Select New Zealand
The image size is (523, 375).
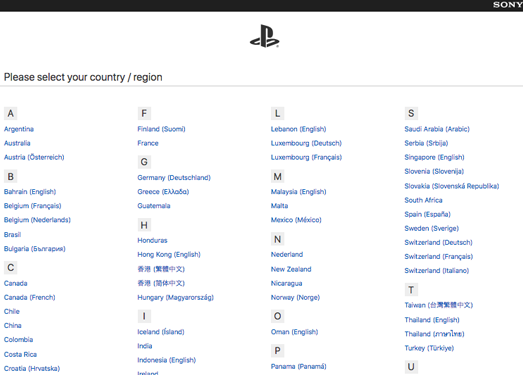pos(291,269)
